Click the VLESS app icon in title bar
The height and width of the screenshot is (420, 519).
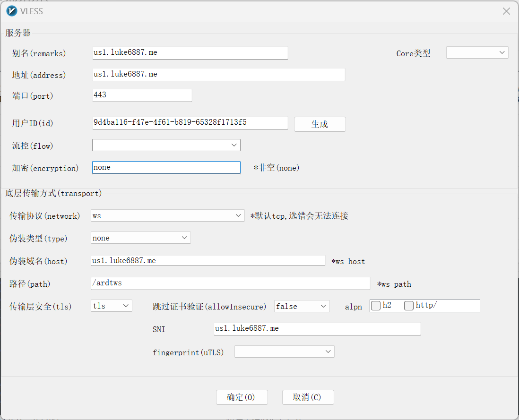click(11, 11)
